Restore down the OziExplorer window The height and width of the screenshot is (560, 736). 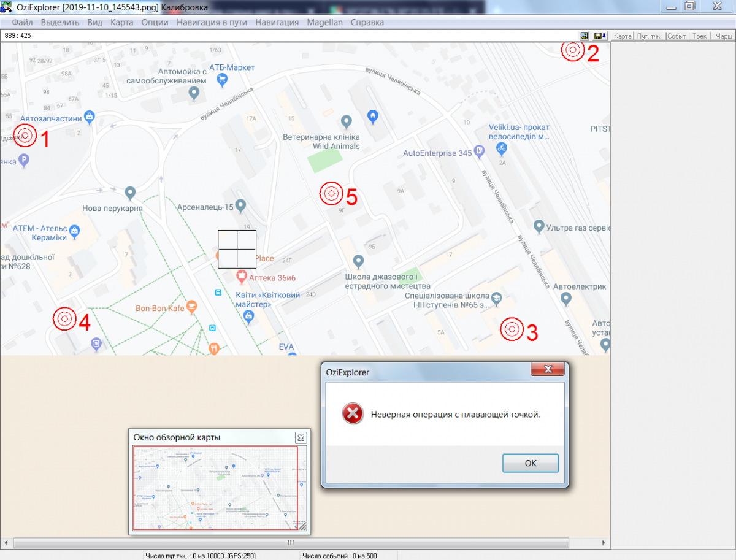click(x=690, y=6)
